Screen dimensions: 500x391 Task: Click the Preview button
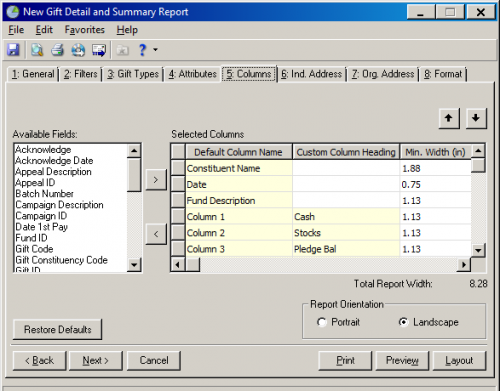coord(402,361)
